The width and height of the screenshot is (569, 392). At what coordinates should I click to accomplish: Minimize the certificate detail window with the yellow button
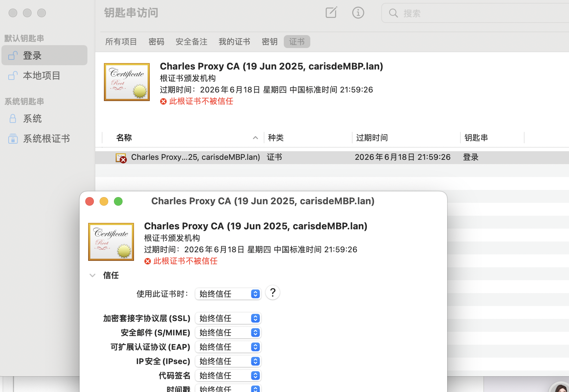click(104, 201)
